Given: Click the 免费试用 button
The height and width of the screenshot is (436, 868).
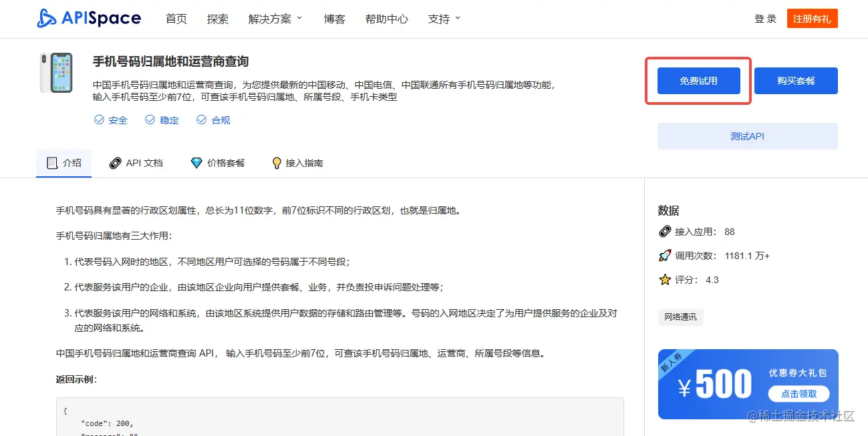Looking at the screenshot, I should point(699,81).
